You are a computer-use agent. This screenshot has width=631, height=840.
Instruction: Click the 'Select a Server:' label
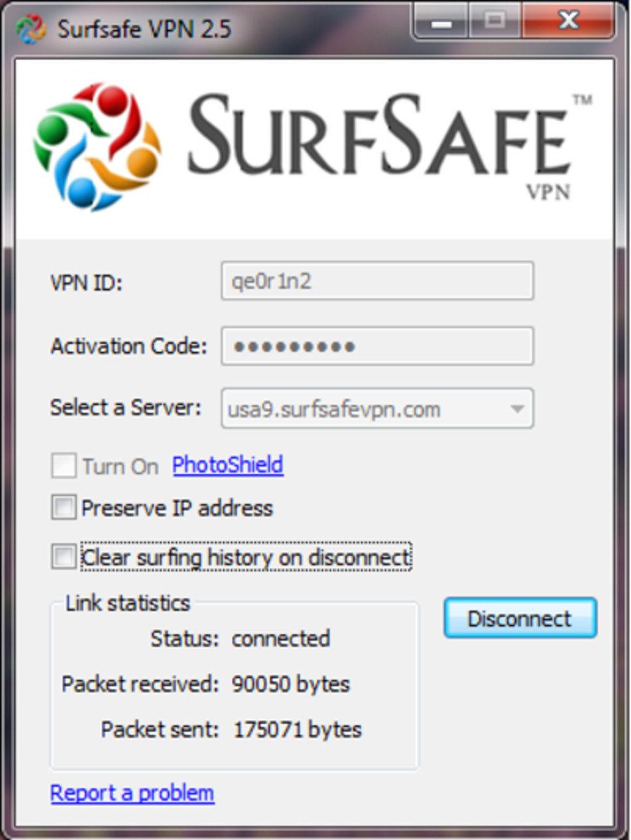[x=126, y=407]
